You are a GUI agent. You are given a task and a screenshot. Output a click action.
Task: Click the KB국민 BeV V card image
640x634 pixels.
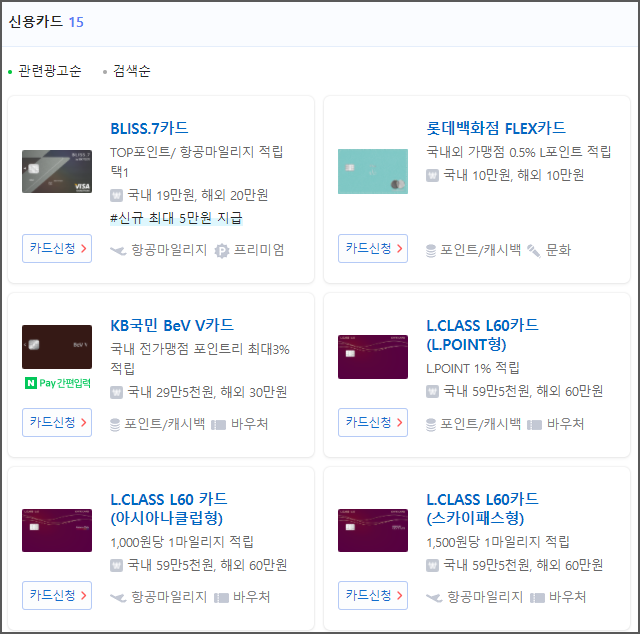[57, 347]
